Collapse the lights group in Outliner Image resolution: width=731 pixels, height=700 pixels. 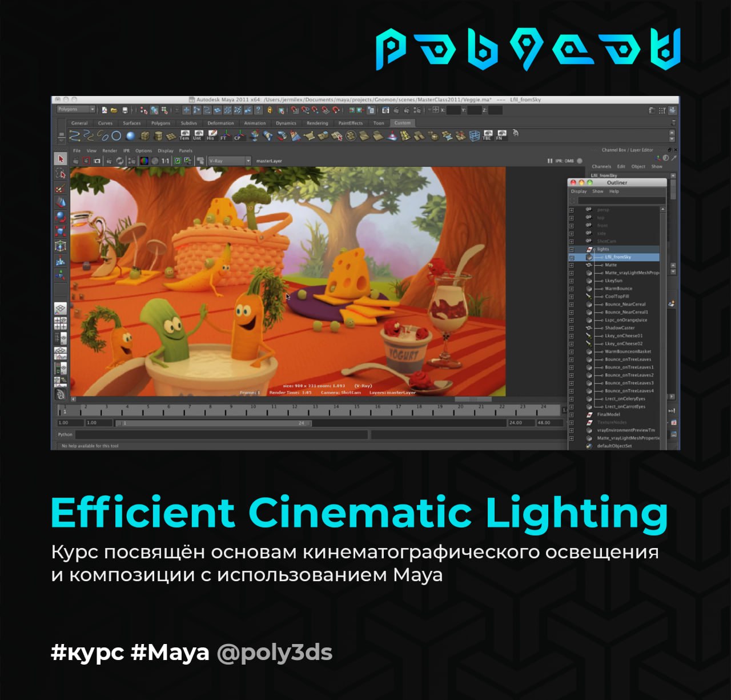(x=571, y=250)
